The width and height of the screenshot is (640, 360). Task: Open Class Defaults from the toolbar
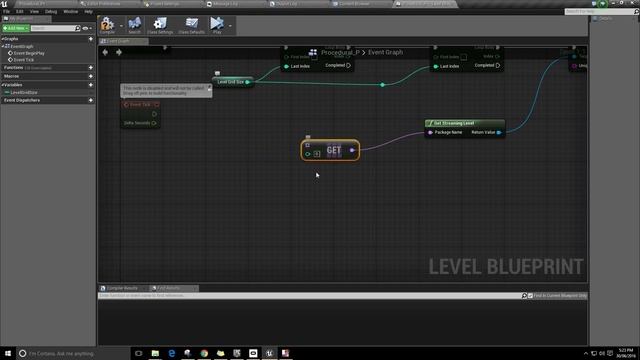coord(191,25)
